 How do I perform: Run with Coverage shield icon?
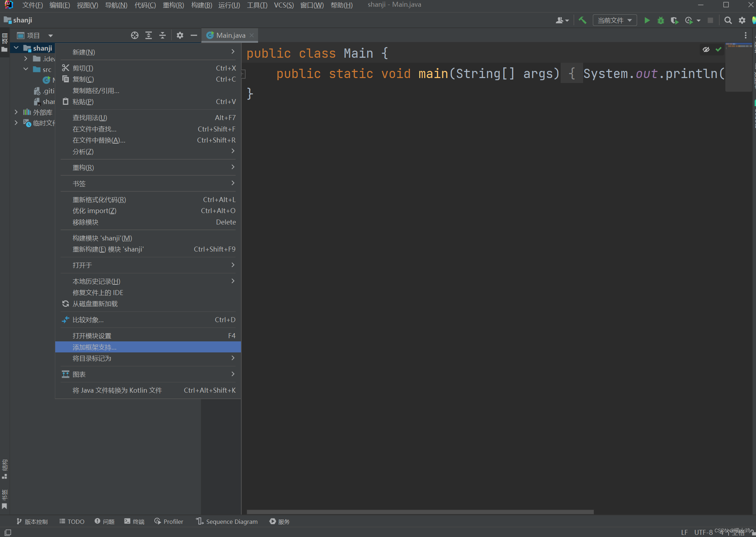pyautogui.click(x=674, y=20)
